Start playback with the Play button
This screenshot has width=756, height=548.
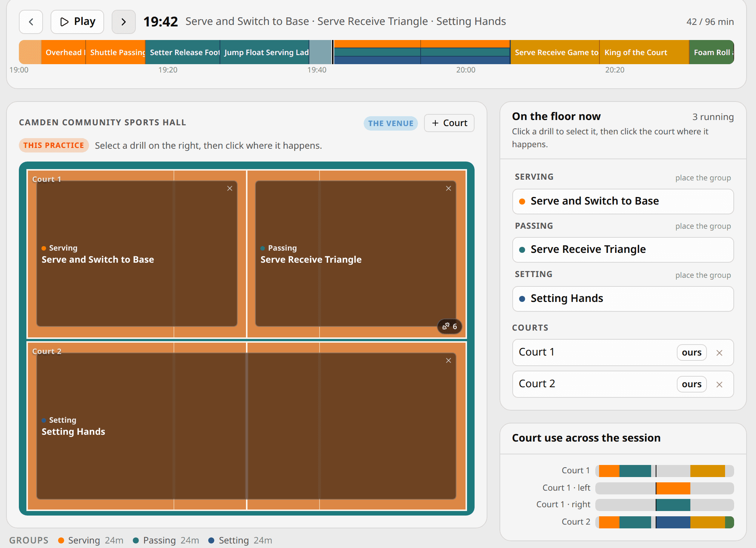(x=77, y=22)
